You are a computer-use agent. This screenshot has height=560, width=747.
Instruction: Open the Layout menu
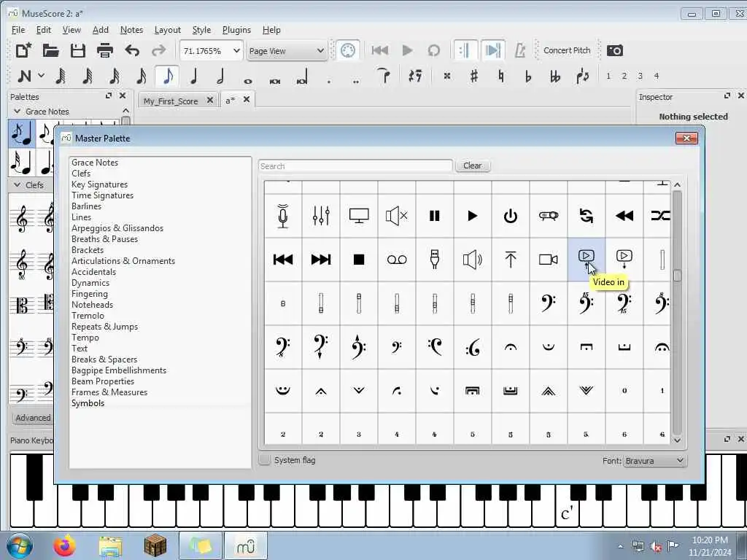coord(167,29)
